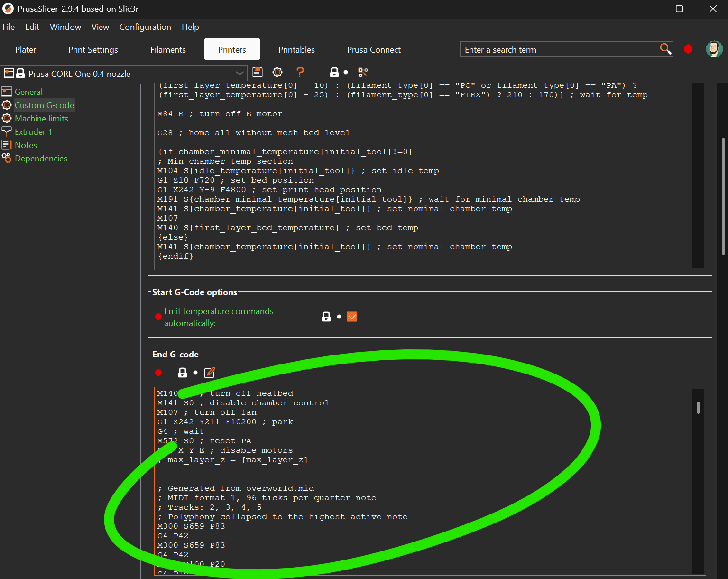The height and width of the screenshot is (579, 728).
Task: Switch to the Print Settings tab
Action: click(93, 49)
